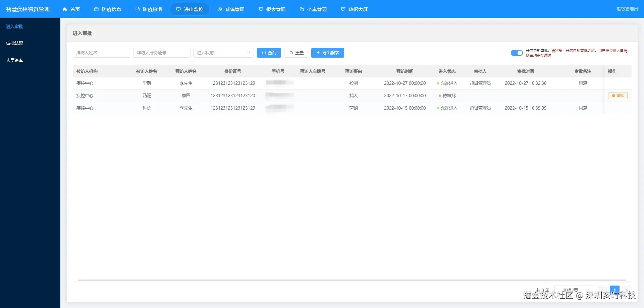Viewport: 644px width, 308px height.
Task: Click the ID number 123123123123123120
Action: tap(233, 96)
